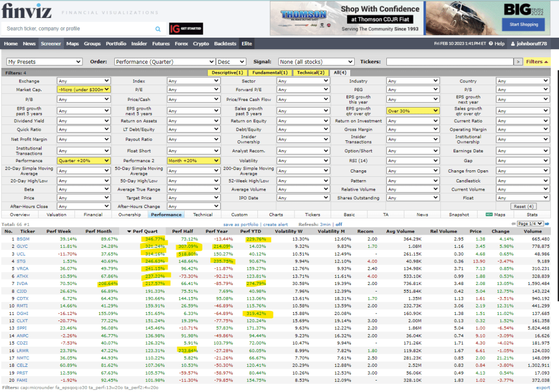Screen dimensions: 559x392
Task: Click the search magnifier icon
Action: tap(158, 29)
